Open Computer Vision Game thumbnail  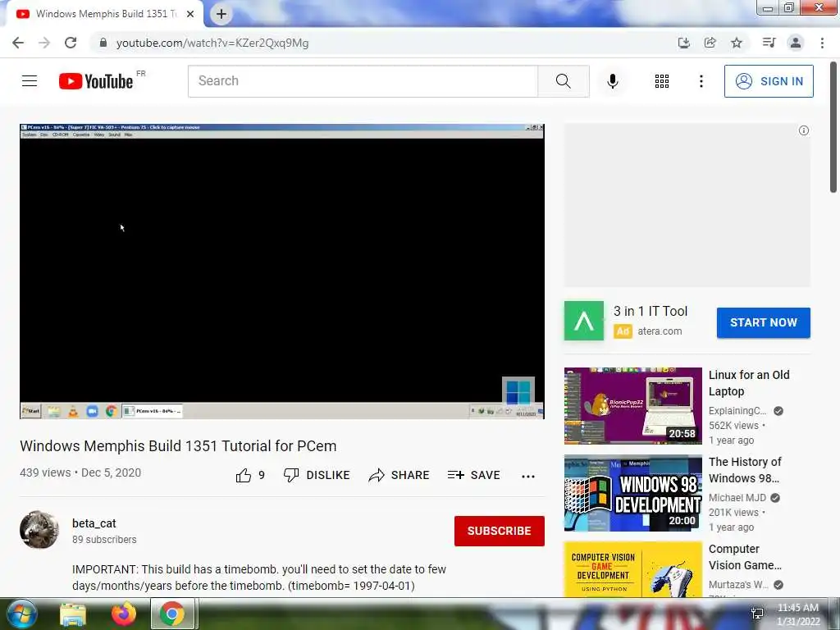[x=632, y=569]
